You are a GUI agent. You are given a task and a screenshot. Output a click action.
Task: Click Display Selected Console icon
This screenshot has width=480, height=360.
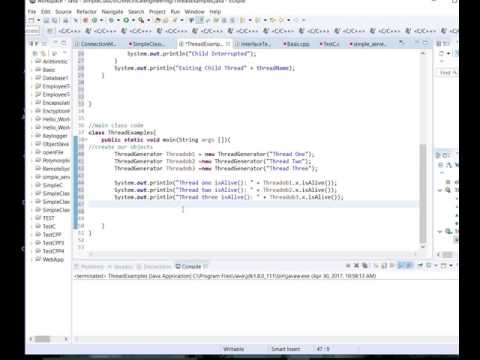[x=429, y=266]
